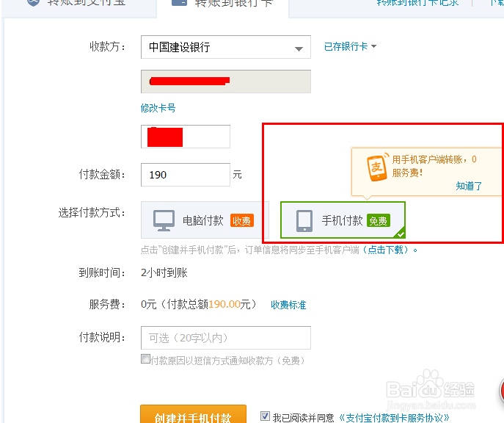This screenshot has width=504, height=423.
Task: Click the 创建并手机付款 button
Action: [x=193, y=415]
